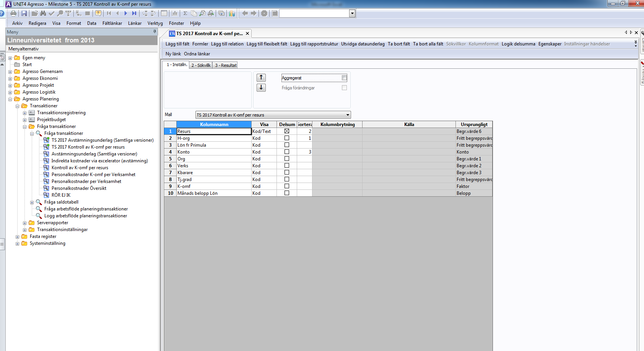The height and width of the screenshot is (351, 644).
Task: Click the print icon in the toolbar
Action: [13, 13]
